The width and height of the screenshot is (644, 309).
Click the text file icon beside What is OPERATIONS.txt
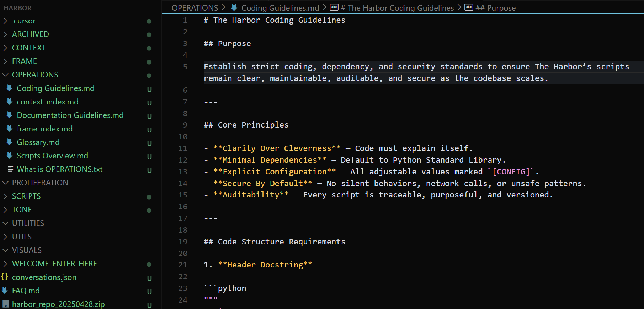pos(10,169)
